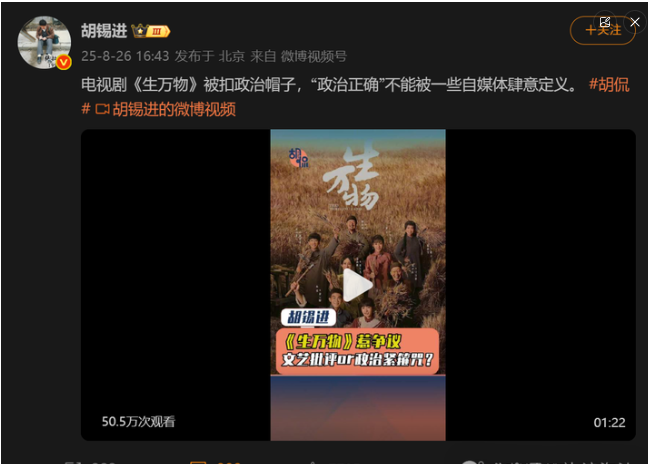Play the 生万物 video
648x464 pixels.
coord(358,285)
